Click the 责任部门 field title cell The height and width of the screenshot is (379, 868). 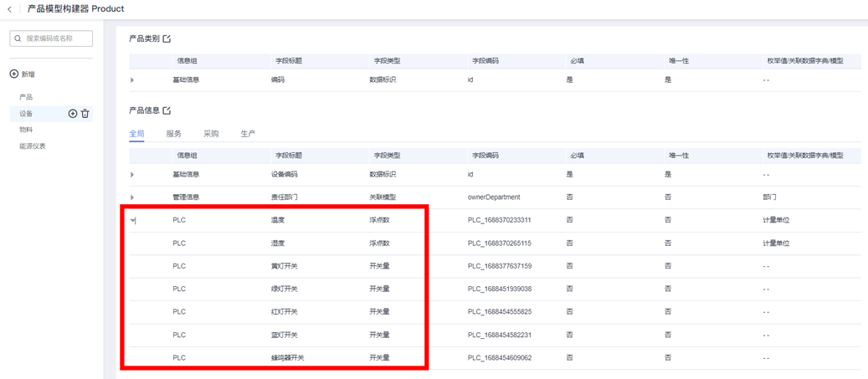click(x=284, y=197)
